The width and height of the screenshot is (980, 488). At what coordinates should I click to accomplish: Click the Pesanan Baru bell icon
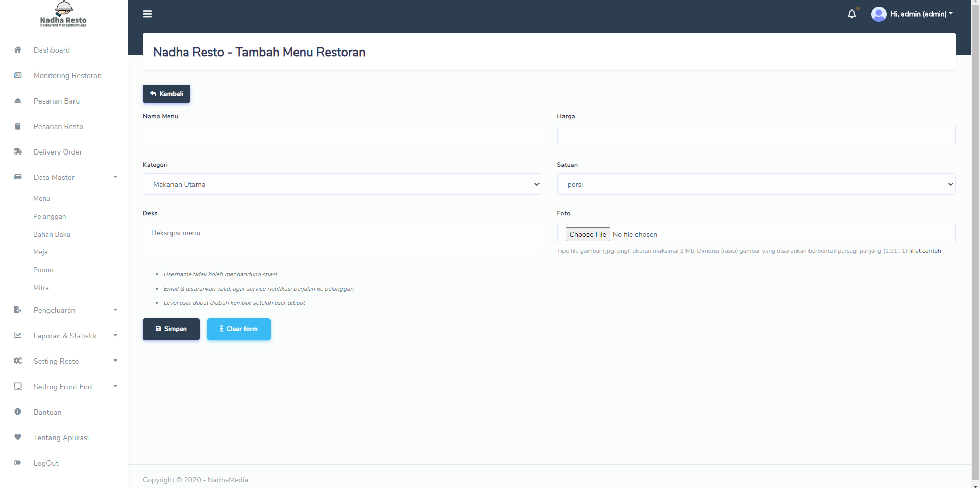point(18,100)
